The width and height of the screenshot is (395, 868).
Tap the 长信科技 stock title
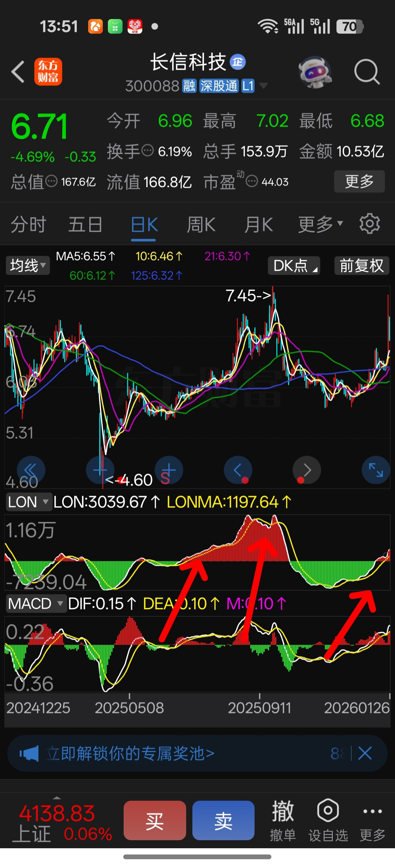click(x=188, y=62)
